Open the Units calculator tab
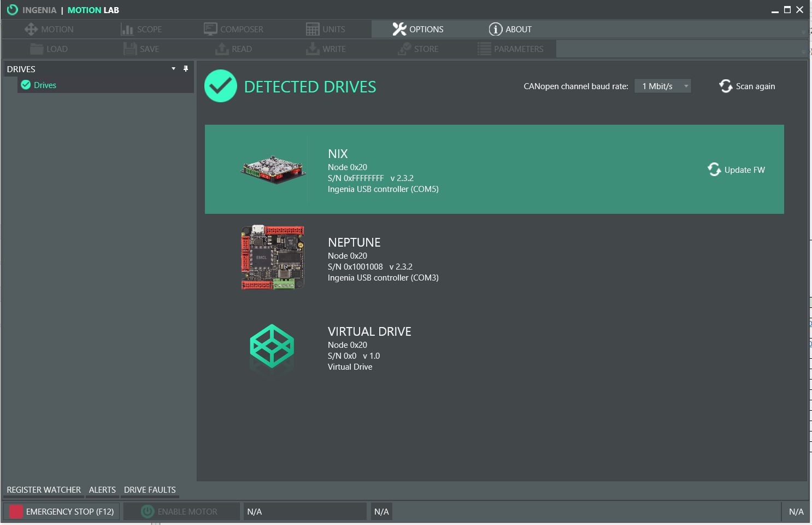 pos(326,30)
